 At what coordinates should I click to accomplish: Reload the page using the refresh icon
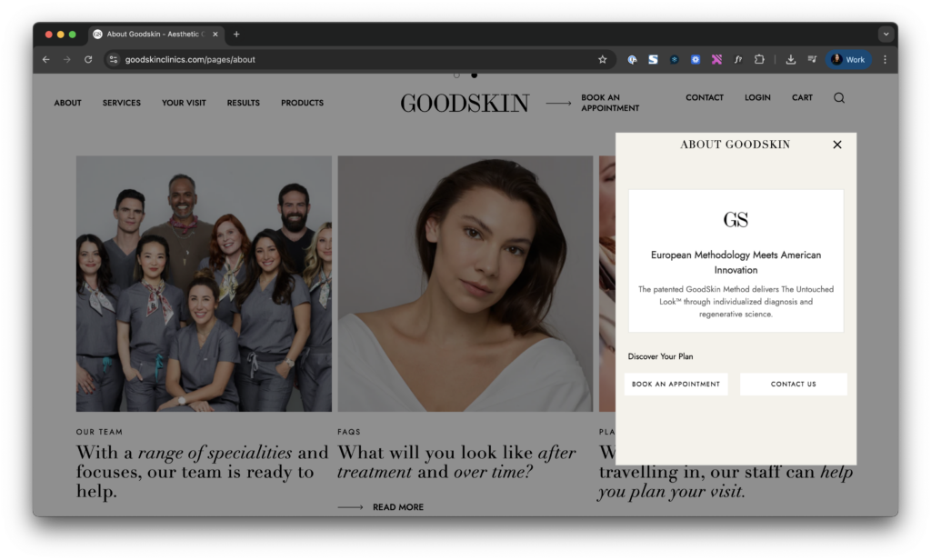point(88,58)
